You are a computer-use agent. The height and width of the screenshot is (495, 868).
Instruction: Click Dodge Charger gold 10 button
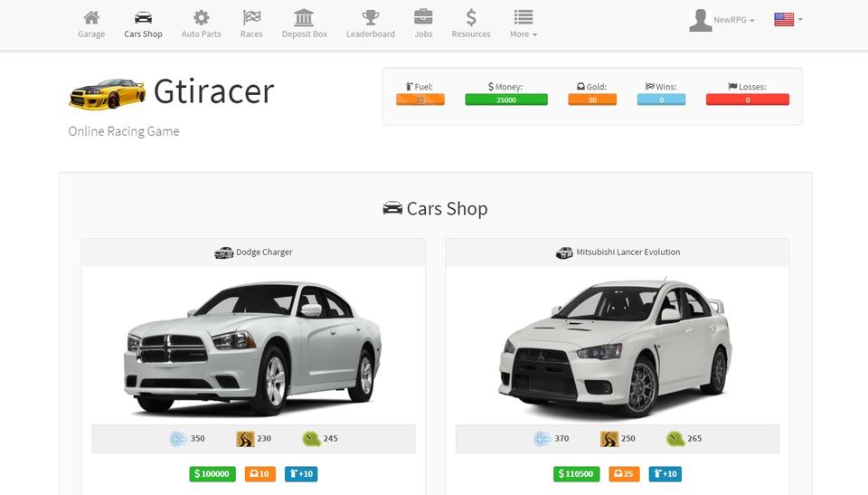point(259,474)
